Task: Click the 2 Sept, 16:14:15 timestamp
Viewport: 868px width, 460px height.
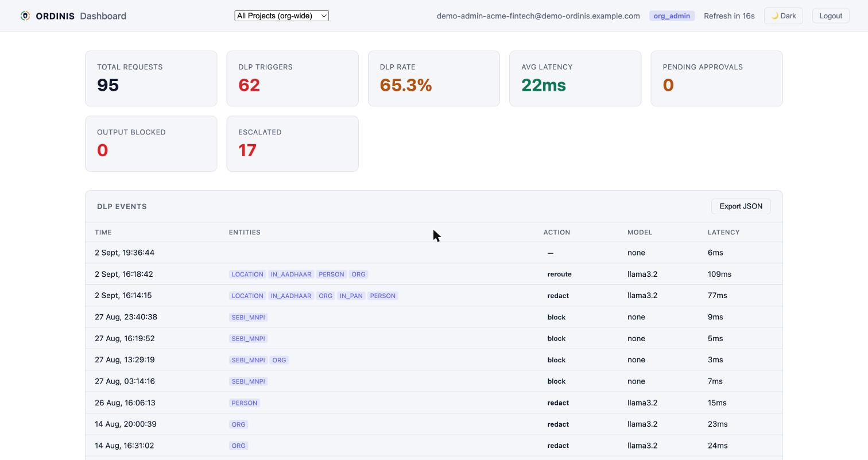Action: [123, 295]
